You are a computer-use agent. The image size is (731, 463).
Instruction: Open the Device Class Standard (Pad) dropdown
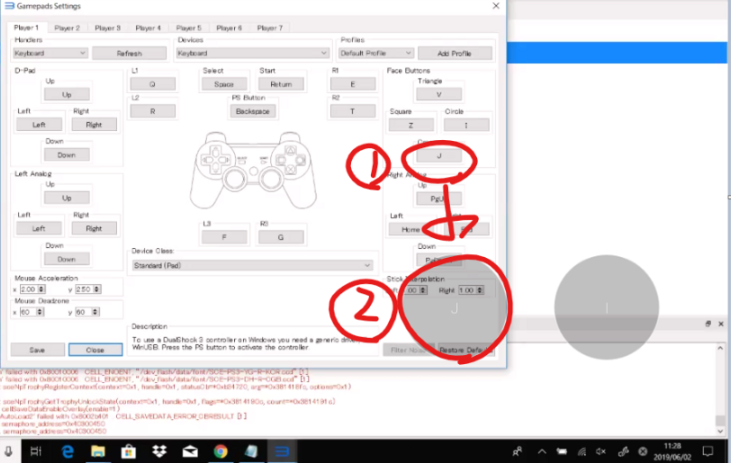pyautogui.click(x=252, y=265)
